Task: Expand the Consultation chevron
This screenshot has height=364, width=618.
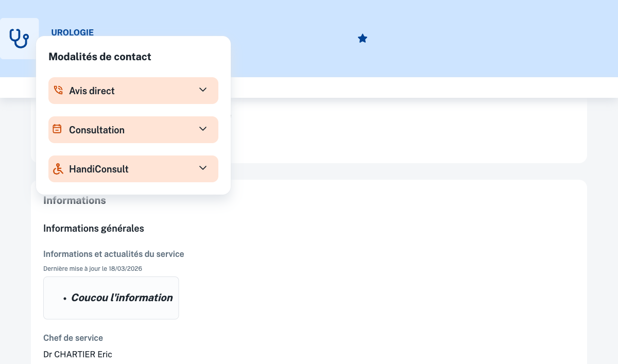Action: click(x=203, y=129)
